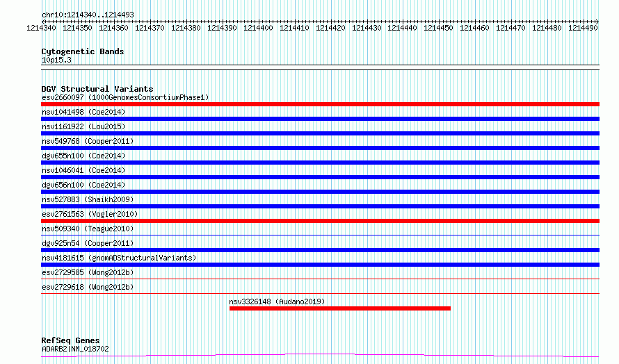Click the blue nsv1046041 variant bar
Screen dimensions: 619x364
coord(320,177)
